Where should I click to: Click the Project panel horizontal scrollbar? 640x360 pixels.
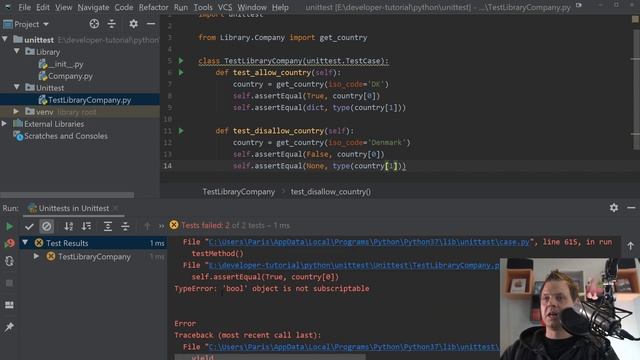(67, 195)
